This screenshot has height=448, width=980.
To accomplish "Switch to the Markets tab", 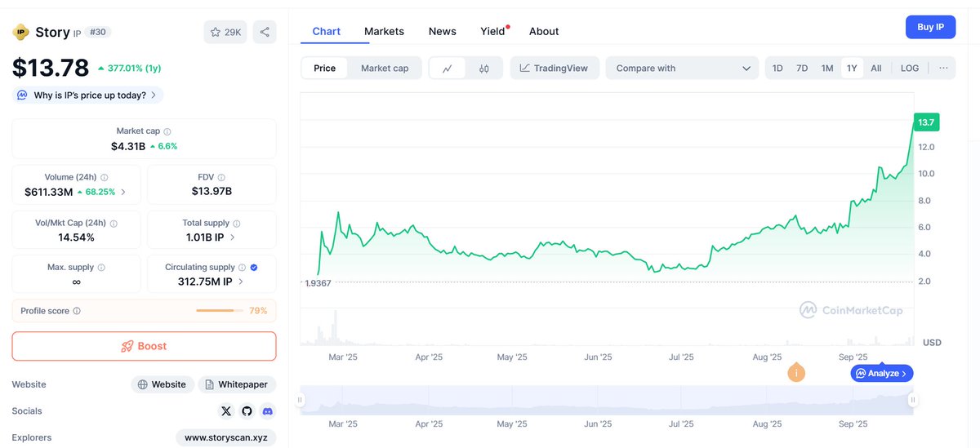I will (384, 31).
